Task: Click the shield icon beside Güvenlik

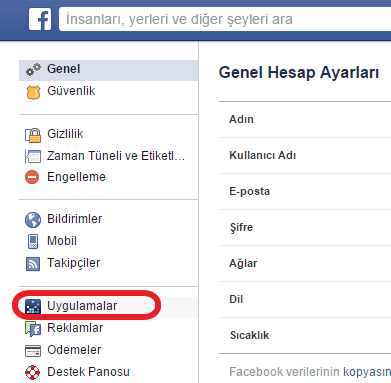Action: click(x=33, y=92)
